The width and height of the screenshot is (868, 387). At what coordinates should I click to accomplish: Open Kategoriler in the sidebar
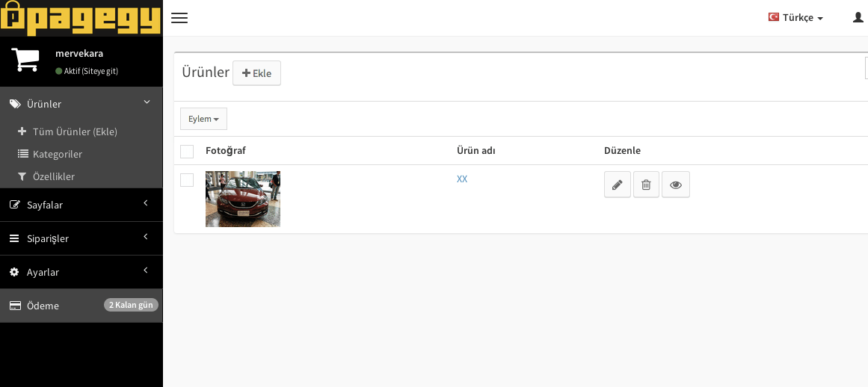(57, 154)
